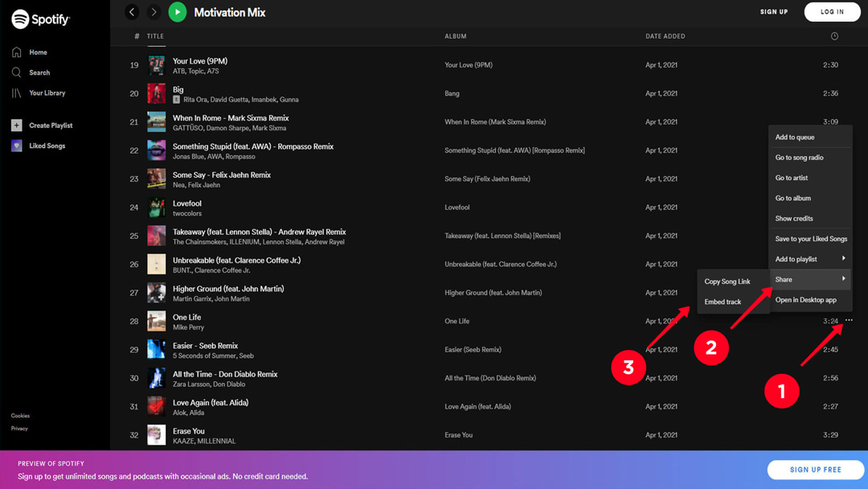Expand the Share submenu
The width and height of the screenshot is (868, 489).
click(810, 280)
